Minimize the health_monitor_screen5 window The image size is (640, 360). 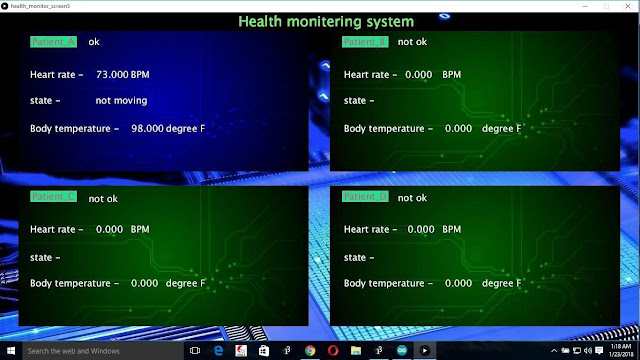coord(585,6)
